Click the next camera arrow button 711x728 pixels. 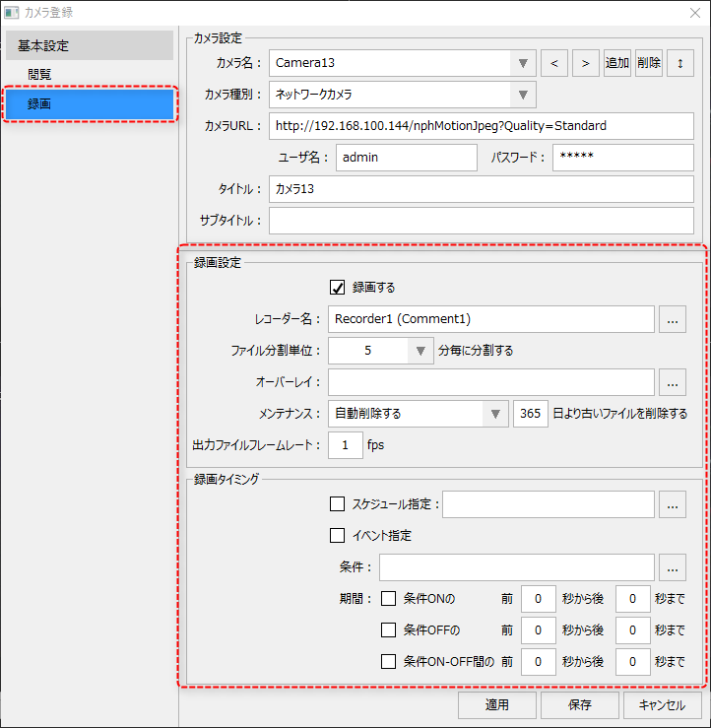tap(586, 63)
